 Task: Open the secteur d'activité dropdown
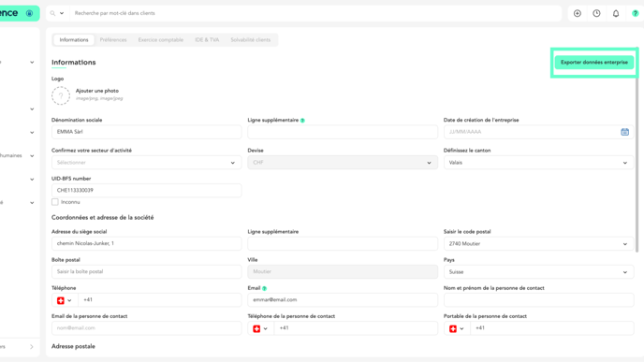pos(147,163)
